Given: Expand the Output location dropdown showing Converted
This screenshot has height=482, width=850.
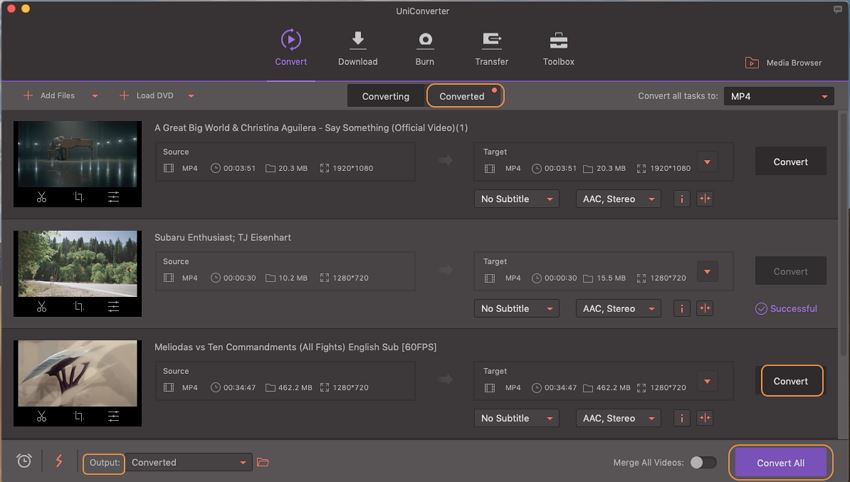Looking at the screenshot, I should coord(188,462).
